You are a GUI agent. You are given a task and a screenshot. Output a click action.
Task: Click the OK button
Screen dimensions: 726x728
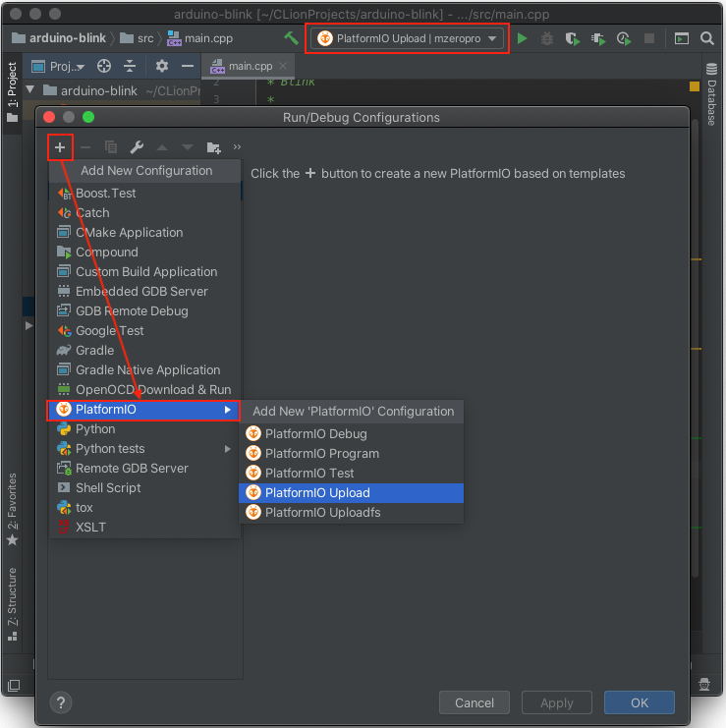click(x=640, y=702)
